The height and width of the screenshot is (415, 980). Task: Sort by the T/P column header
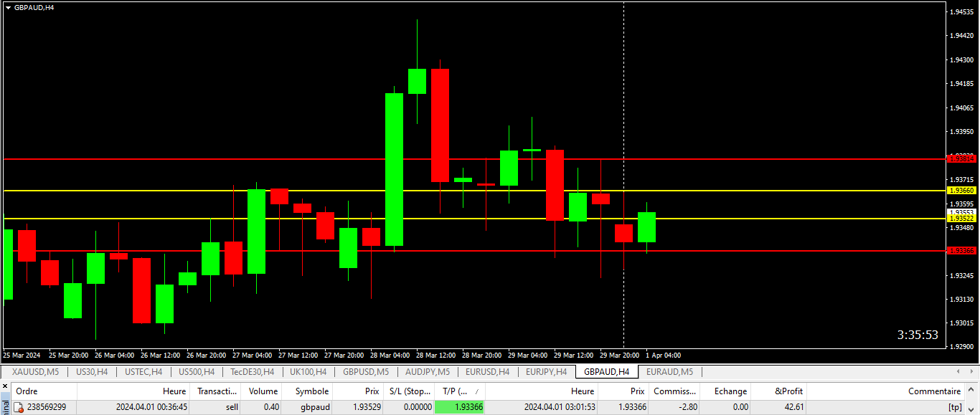pos(460,391)
